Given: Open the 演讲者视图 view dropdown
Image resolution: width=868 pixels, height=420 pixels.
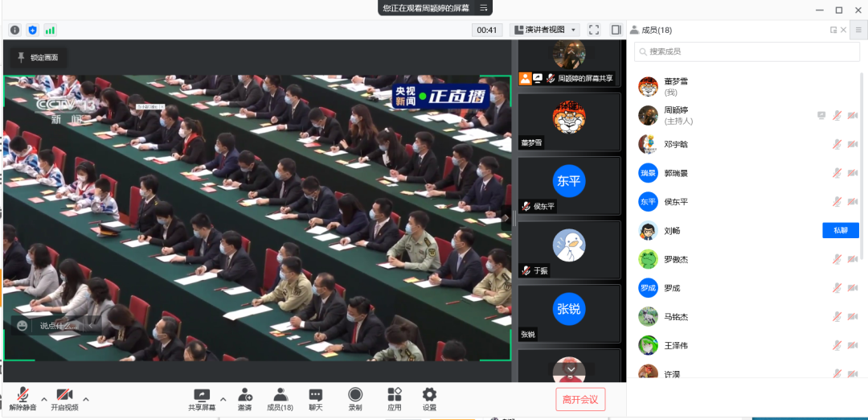Looking at the screenshot, I should tap(545, 30).
